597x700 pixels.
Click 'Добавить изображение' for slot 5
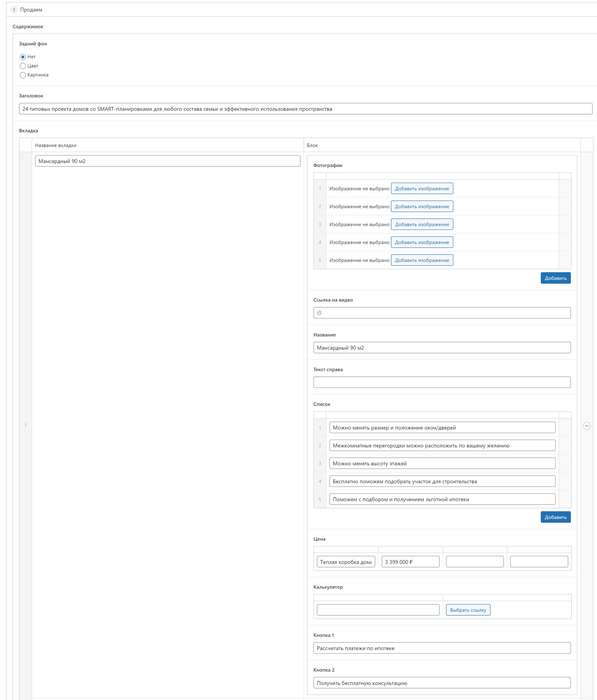(422, 259)
